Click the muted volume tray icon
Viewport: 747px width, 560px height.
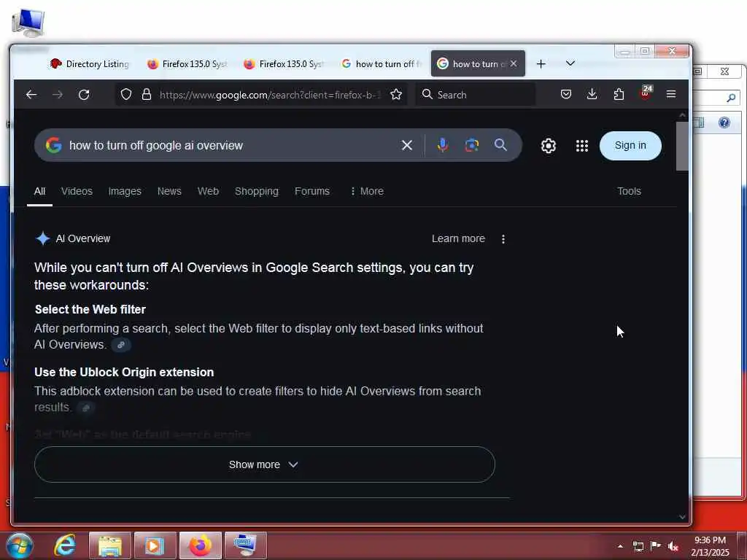click(x=673, y=546)
